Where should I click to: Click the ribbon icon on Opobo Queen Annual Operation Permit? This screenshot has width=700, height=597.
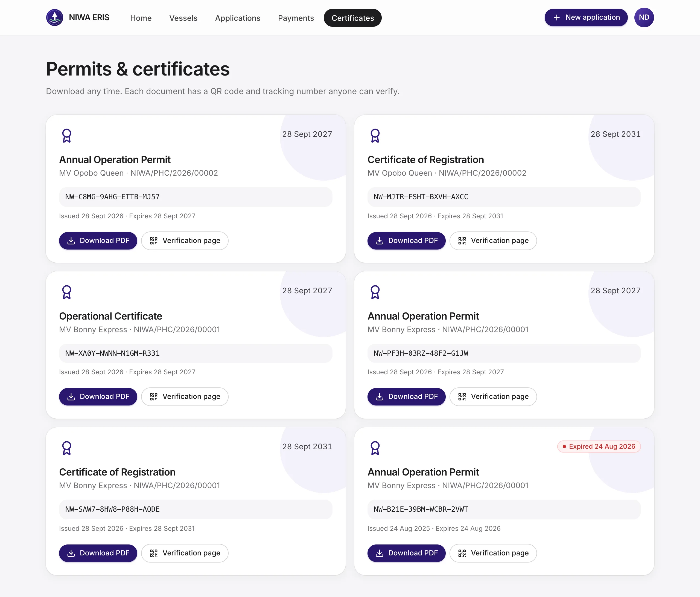coord(66,135)
